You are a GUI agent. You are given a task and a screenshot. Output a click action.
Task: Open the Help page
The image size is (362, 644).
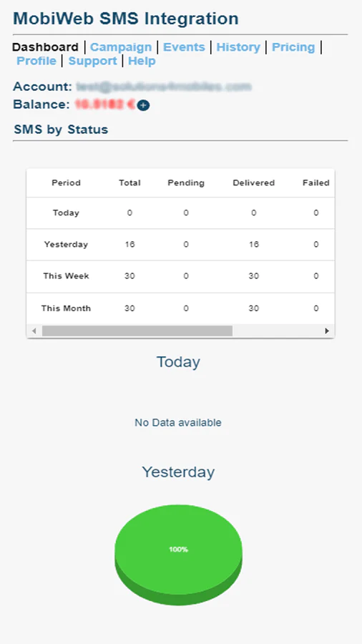[142, 62]
